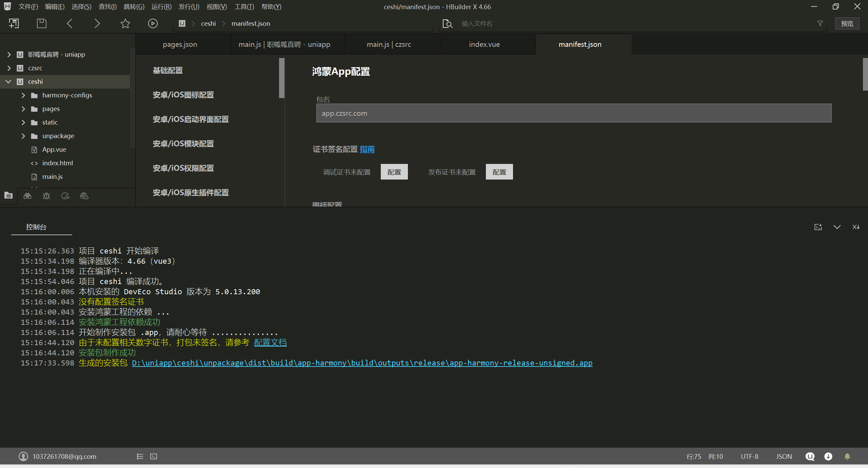Select 安卓/iOS权限配置 section
This screenshot has width=868, height=468.
[x=183, y=168]
